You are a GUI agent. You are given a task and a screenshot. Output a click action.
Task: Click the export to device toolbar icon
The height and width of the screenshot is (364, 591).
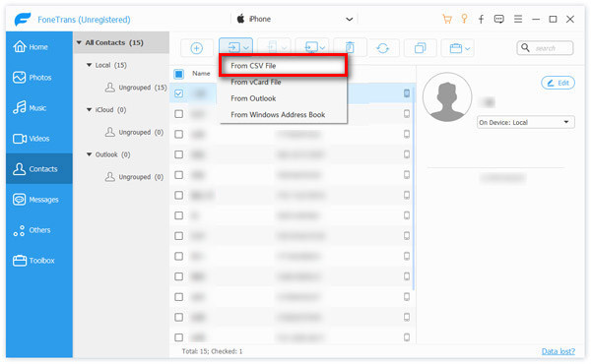pos(274,48)
